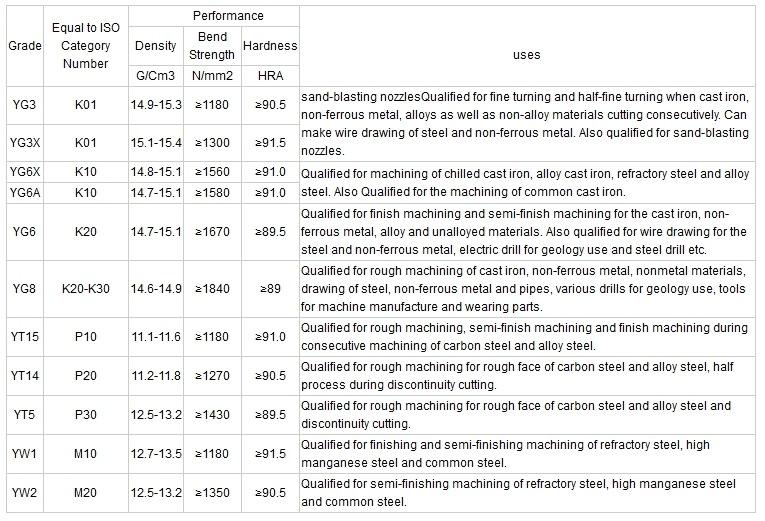Select the P30 ISO category cell
765x521 pixels.
point(85,414)
